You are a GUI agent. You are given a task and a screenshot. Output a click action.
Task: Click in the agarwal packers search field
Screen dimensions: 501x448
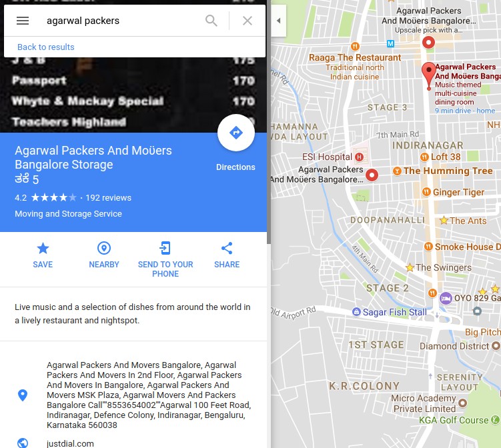(x=121, y=21)
